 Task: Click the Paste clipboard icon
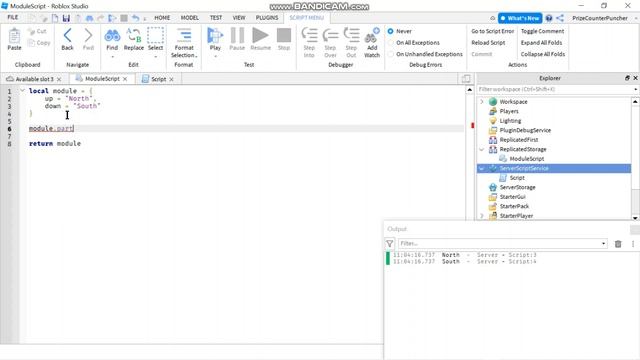click(x=14, y=36)
